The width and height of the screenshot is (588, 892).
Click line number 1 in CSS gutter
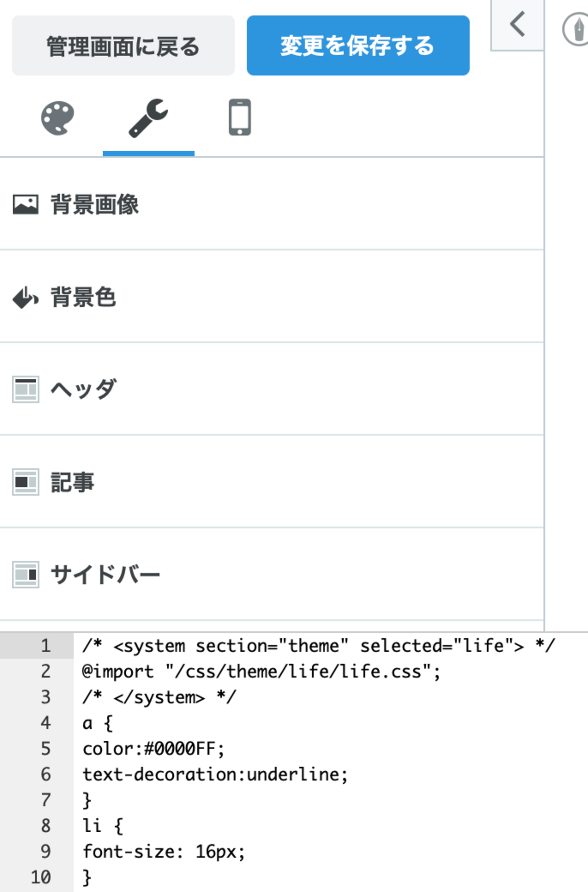coord(46,646)
